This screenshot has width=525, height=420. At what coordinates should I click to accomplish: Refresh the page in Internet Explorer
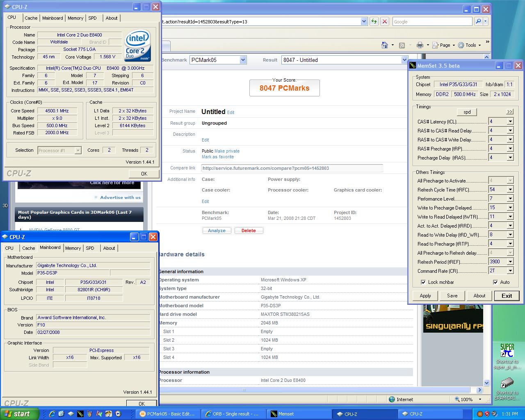coord(374,21)
